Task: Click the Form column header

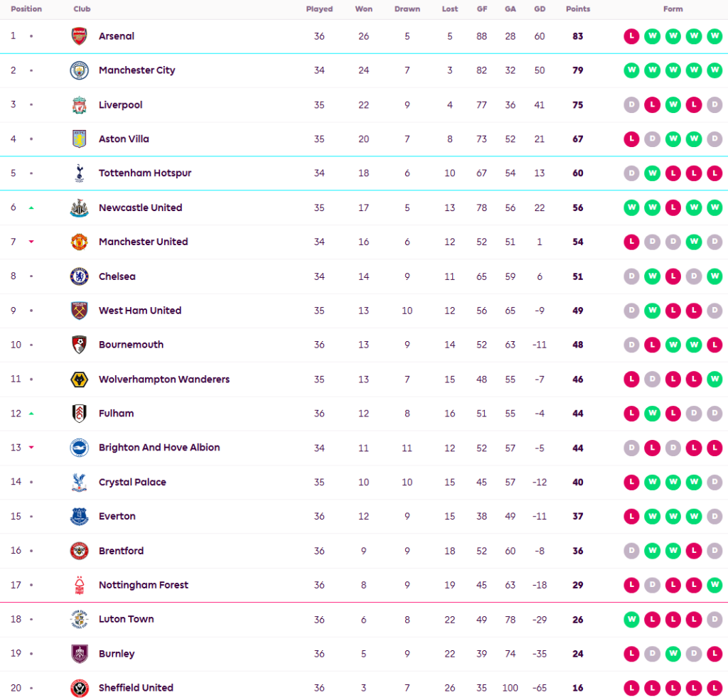Action: [x=673, y=9]
